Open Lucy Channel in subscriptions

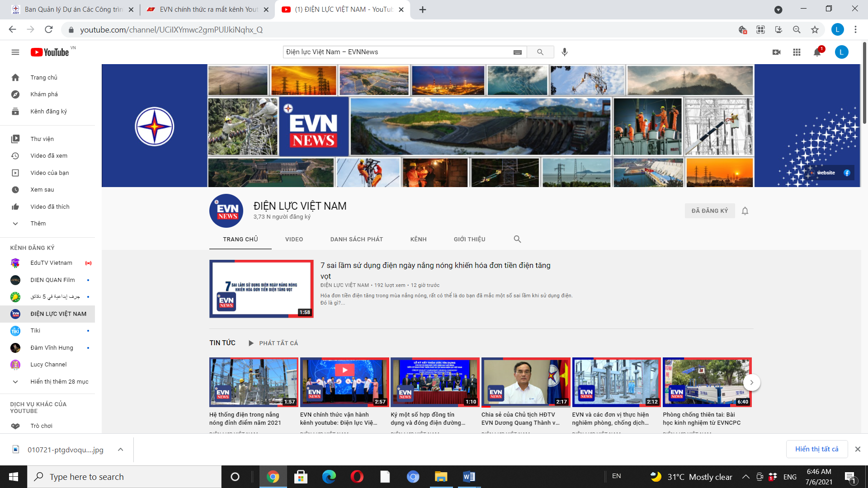click(x=47, y=365)
